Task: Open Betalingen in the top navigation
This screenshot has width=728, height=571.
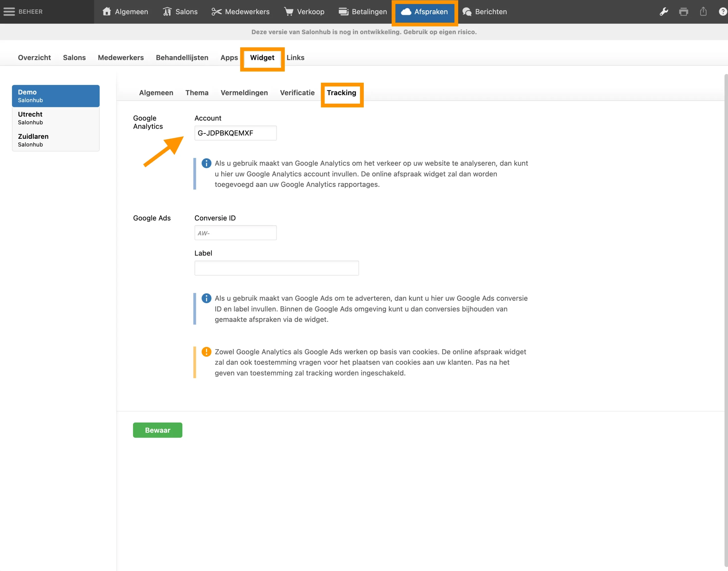Action: [363, 12]
